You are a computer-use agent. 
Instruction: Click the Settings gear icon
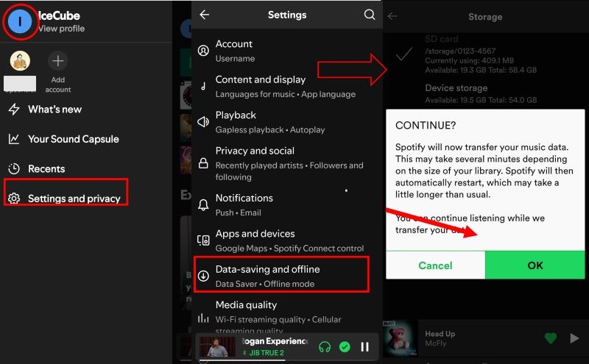[14, 198]
